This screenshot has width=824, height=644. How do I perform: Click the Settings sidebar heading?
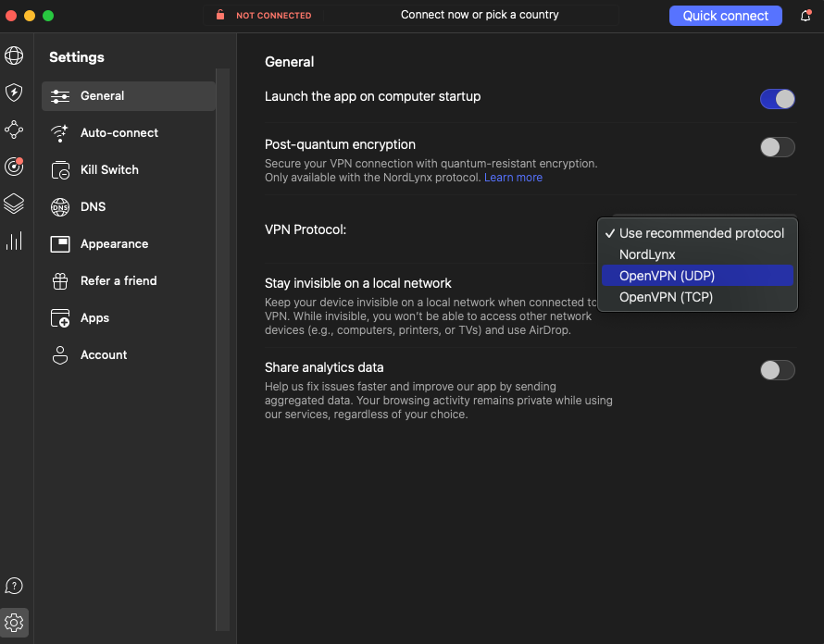(77, 57)
